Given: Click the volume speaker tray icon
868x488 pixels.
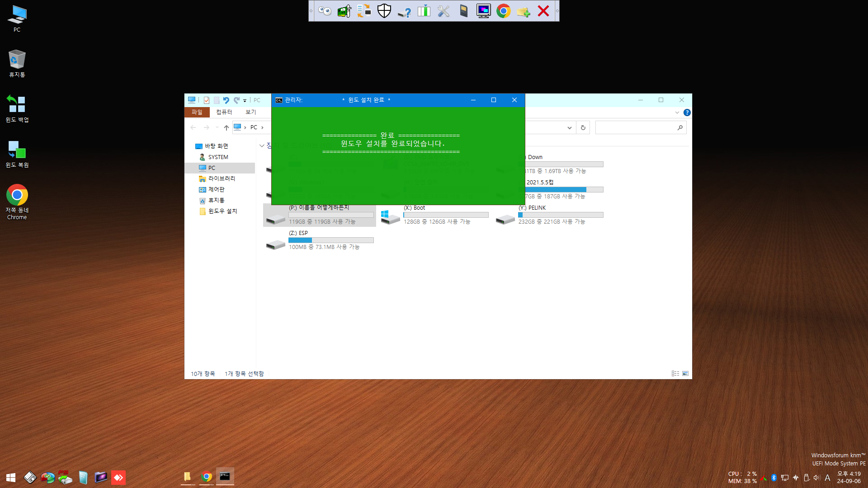Looking at the screenshot, I should coord(816,478).
